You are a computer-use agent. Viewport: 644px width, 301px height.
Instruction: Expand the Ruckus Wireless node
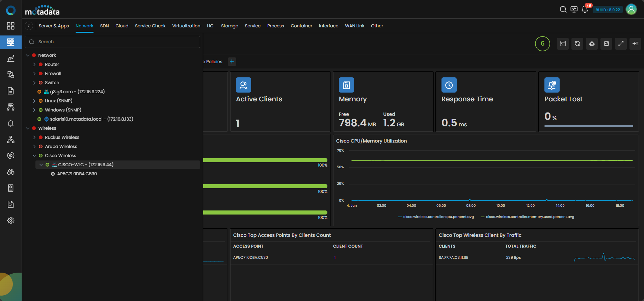tap(34, 137)
